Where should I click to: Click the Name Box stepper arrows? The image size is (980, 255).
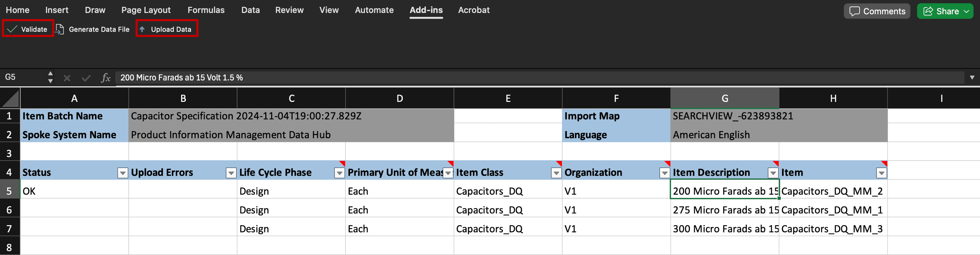click(50, 77)
